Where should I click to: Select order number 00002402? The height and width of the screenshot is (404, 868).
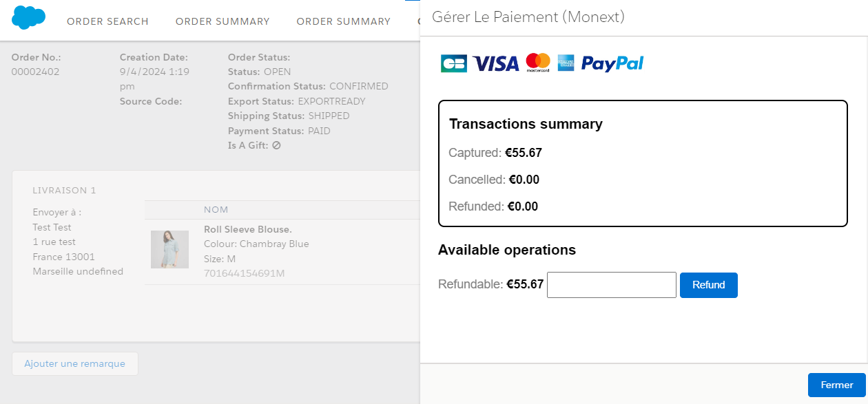(36, 72)
